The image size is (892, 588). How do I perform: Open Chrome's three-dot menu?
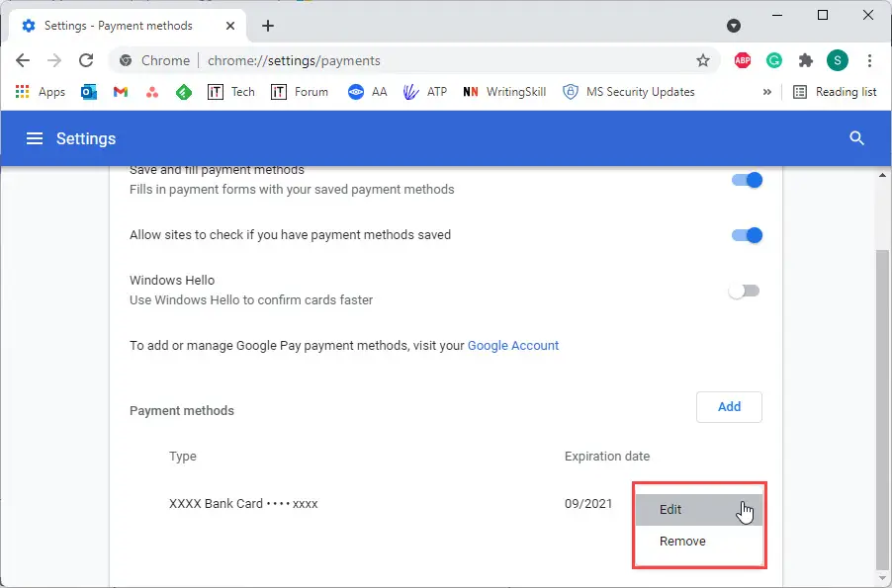tap(869, 60)
